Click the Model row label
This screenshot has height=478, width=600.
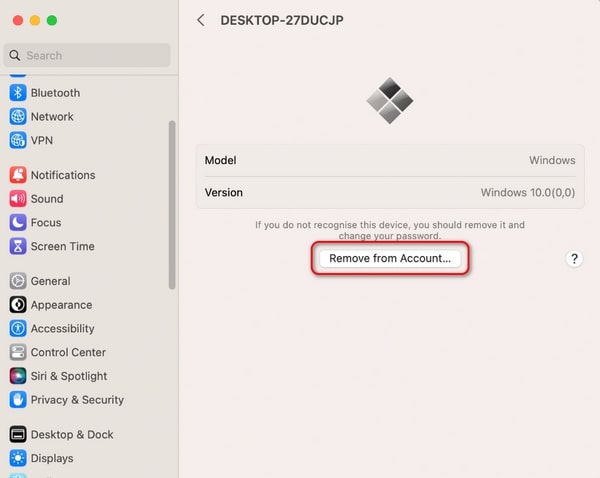point(220,160)
